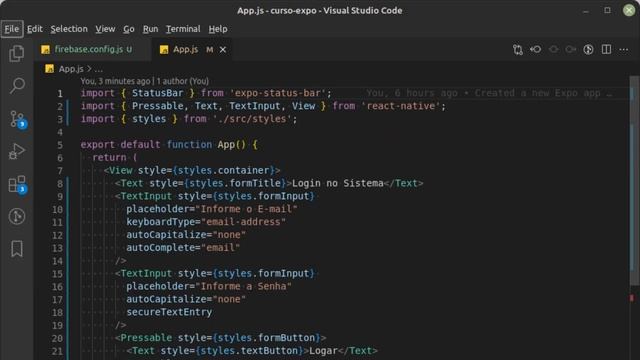Image resolution: width=640 pixels, height=360 pixels.
Task: Open the Explorer view in activity bar
Action: pos(17,53)
